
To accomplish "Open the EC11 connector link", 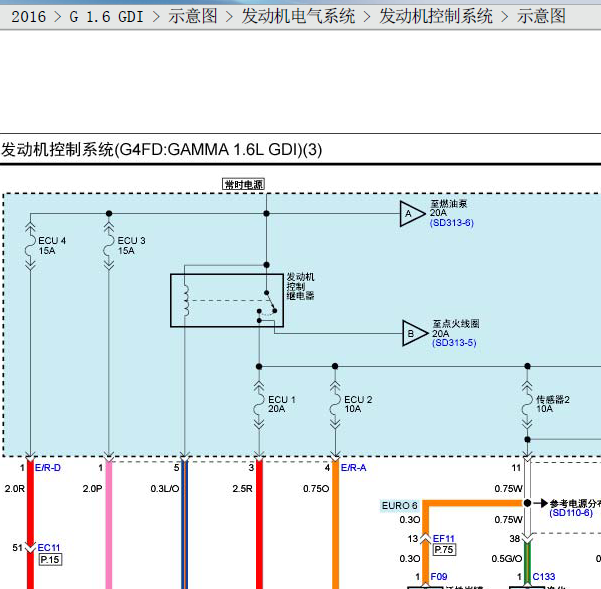I will pyautogui.click(x=49, y=548).
